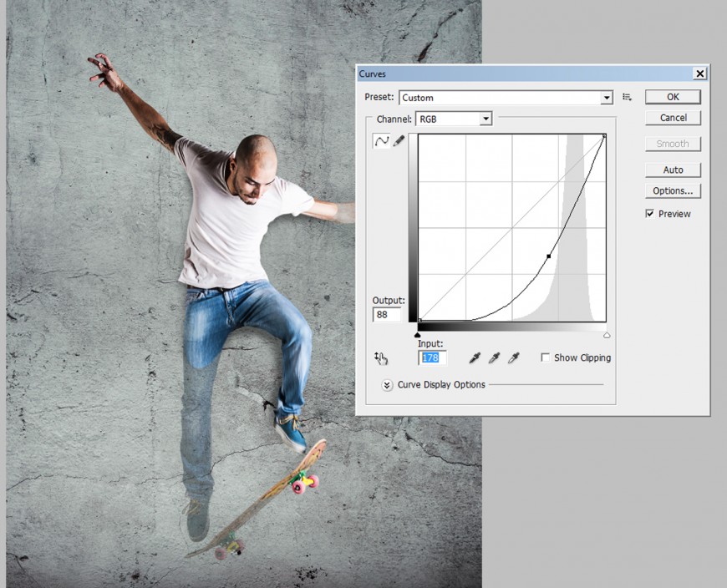Screen dimensions: 727x588
Task: Click the Input value field
Action: point(432,357)
